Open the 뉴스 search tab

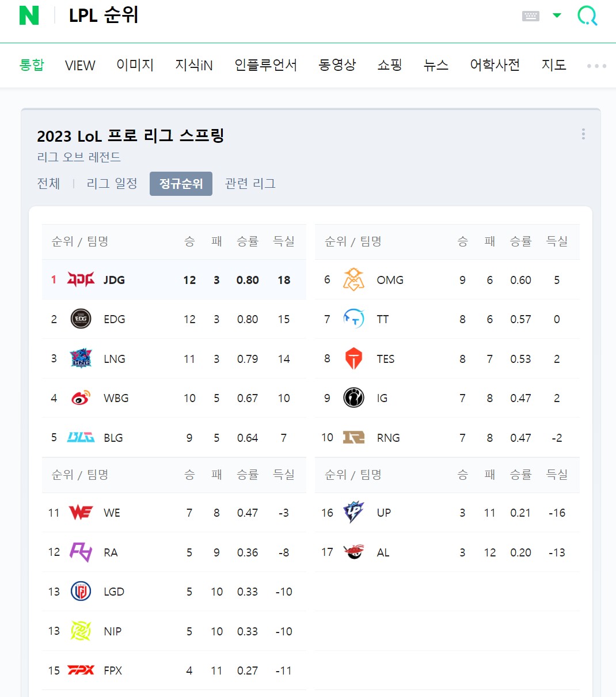(x=436, y=65)
